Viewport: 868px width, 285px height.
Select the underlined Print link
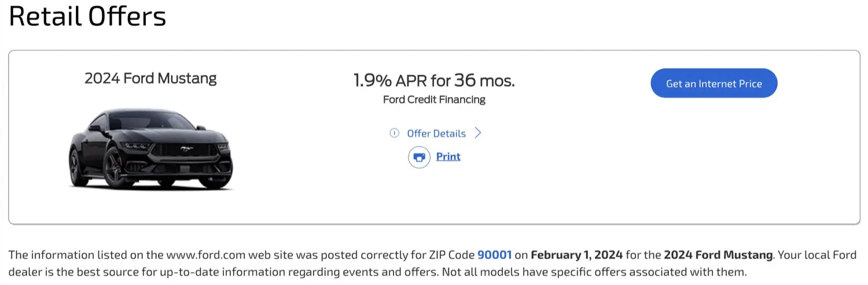(x=448, y=157)
